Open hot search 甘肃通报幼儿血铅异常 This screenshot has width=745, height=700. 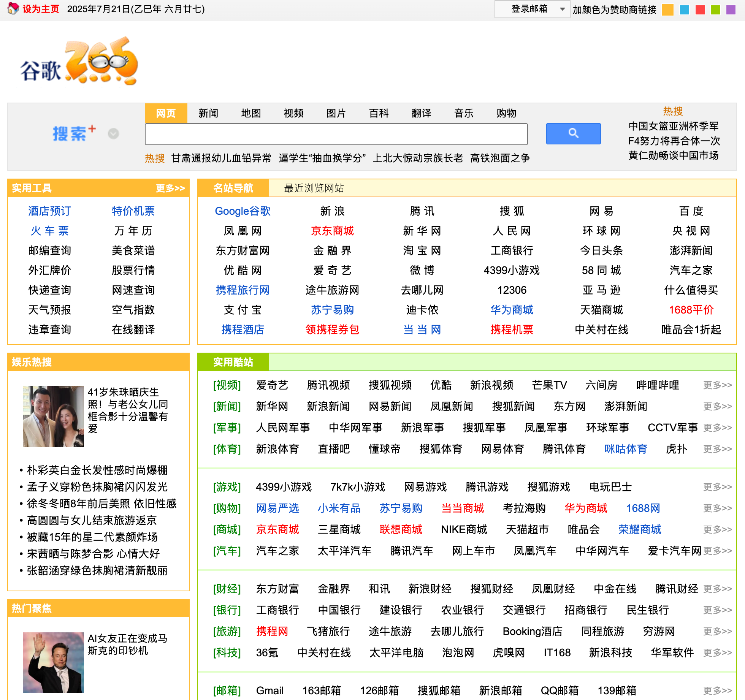click(221, 158)
